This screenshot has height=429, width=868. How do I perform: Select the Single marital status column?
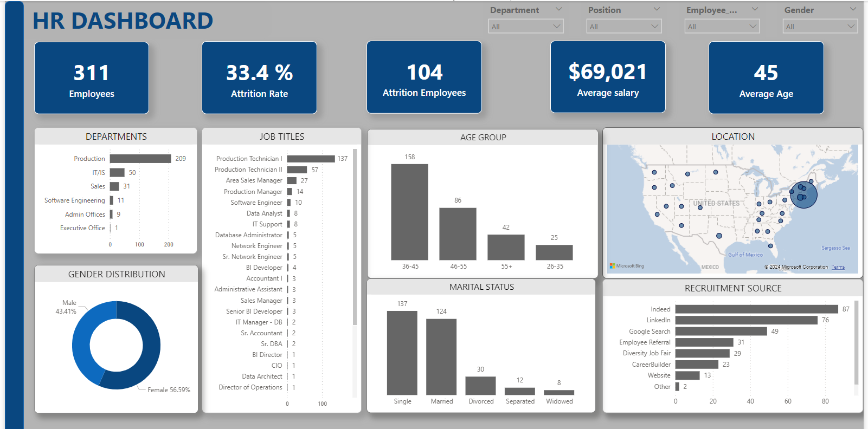pyautogui.click(x=402, y=353)
